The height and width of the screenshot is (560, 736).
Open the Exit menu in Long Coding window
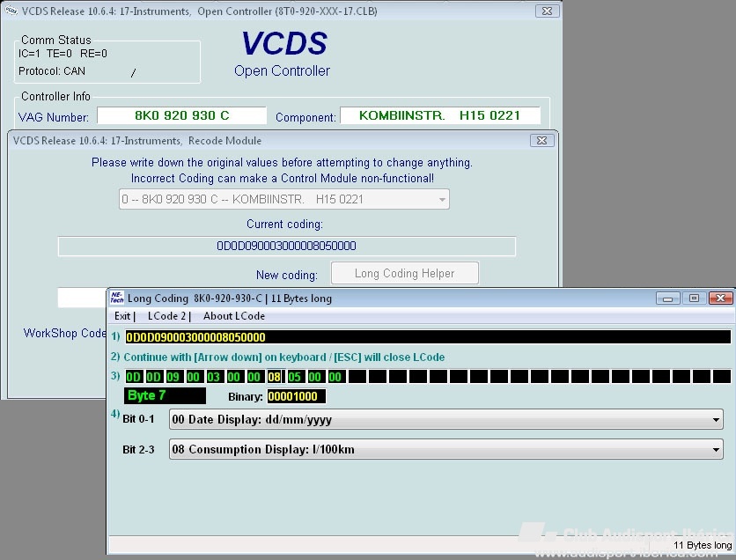[122, 316]
